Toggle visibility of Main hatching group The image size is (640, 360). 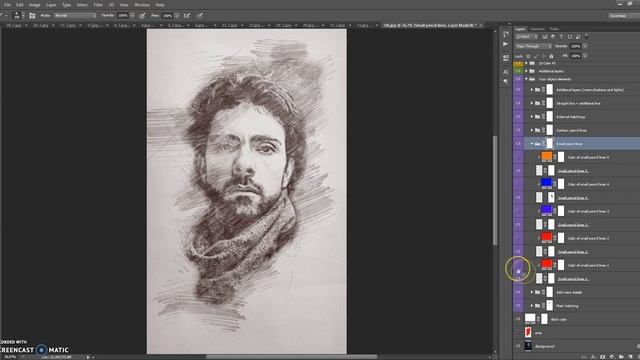point(518,306)
